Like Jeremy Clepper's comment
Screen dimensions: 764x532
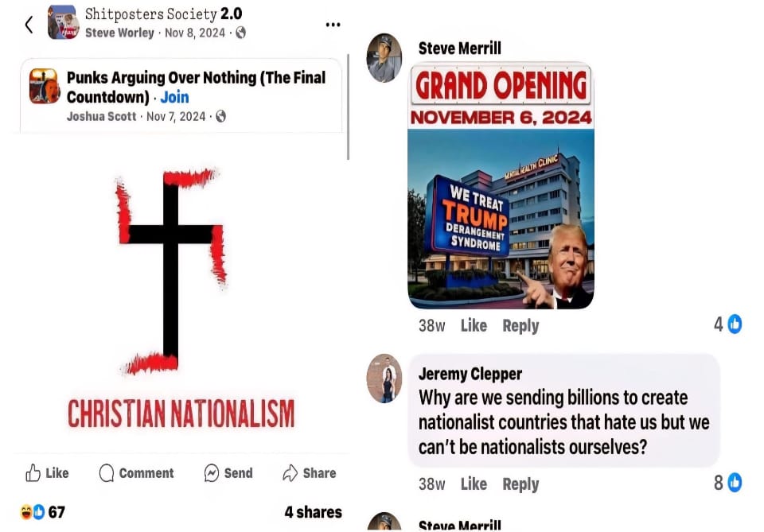(474, 483)
